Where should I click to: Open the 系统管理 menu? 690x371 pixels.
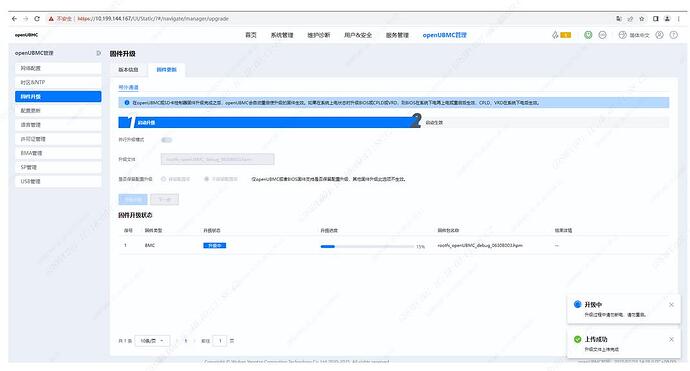tap(282, 35)
